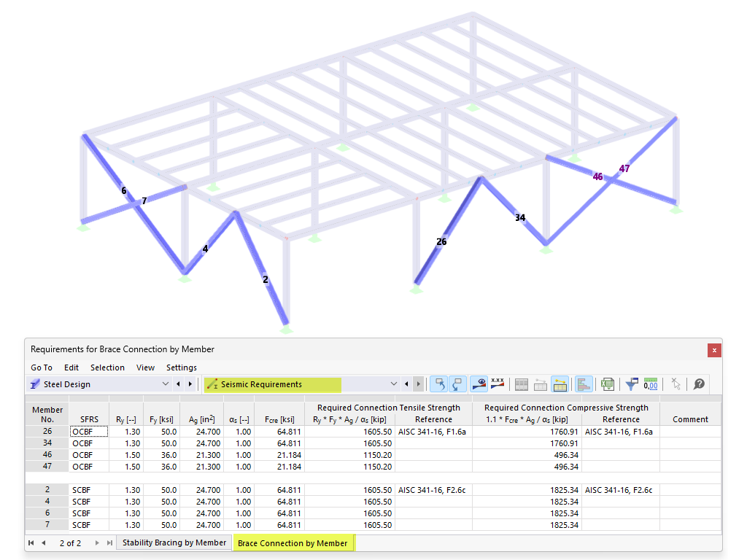Toggle show results in model view
Screen dimensions: 747x560
(480, 384)
